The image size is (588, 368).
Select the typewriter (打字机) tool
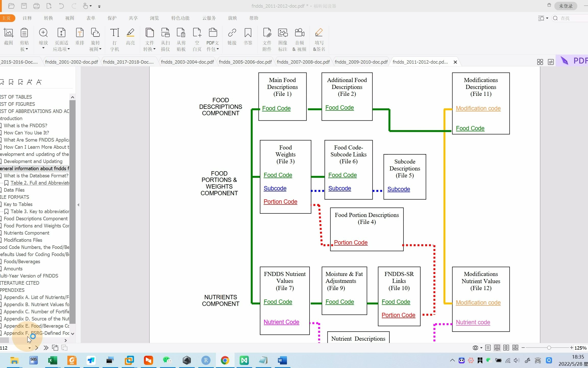pyautogui.click(x=115, y=33)
